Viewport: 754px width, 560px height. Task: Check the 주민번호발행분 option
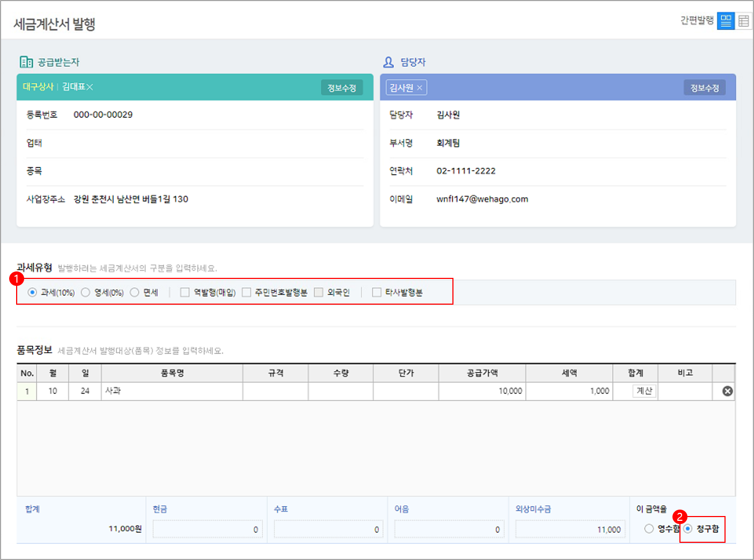(x=246, y=292)
